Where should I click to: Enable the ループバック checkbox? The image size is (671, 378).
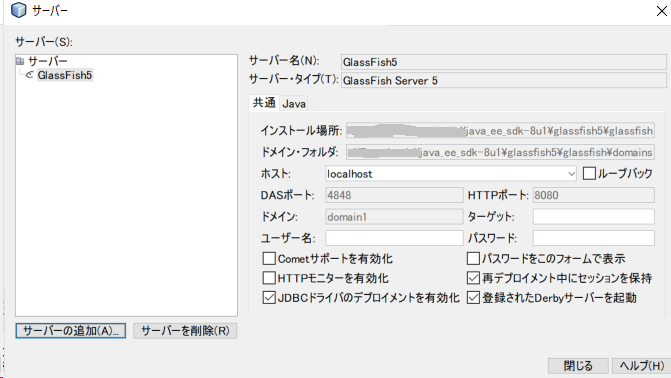589,173
